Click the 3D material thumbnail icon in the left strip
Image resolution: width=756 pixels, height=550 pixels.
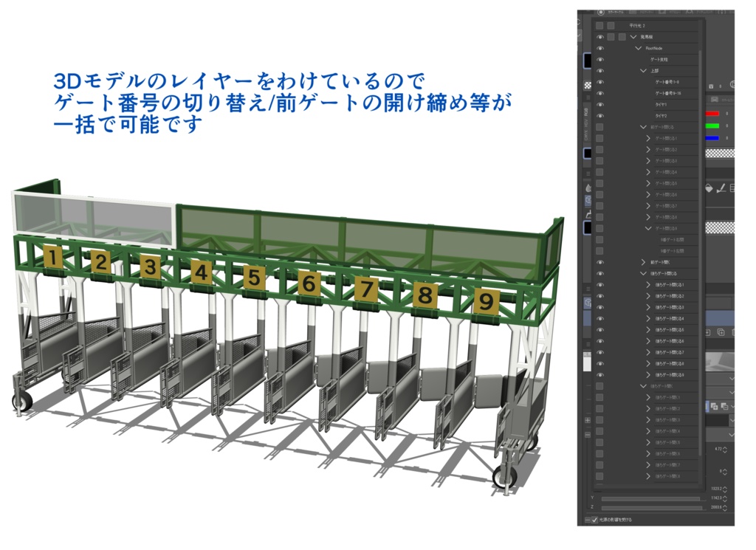pos(587,199)
